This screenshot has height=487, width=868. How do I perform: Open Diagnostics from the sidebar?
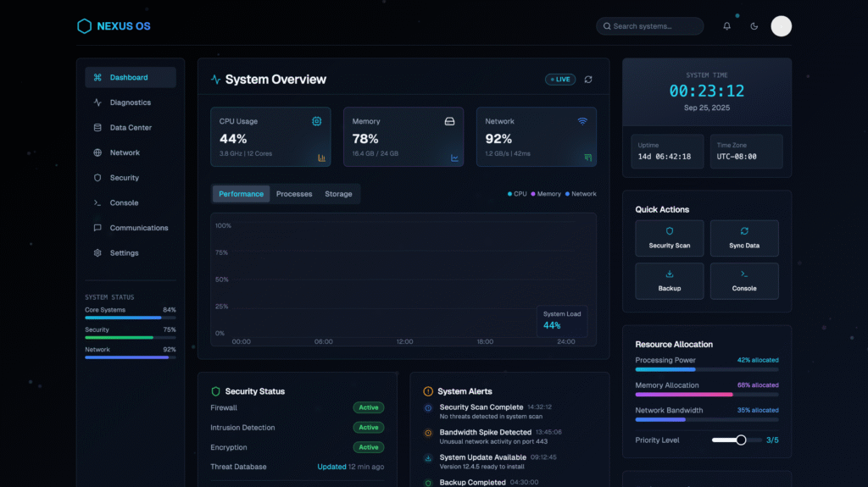[130, 102]
